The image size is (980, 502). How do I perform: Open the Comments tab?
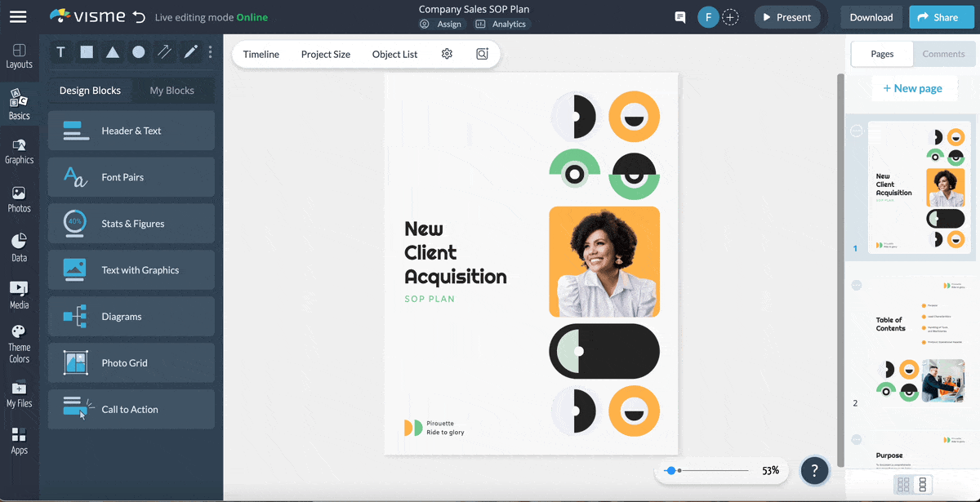pyautogui.click(x=943, y=54)
